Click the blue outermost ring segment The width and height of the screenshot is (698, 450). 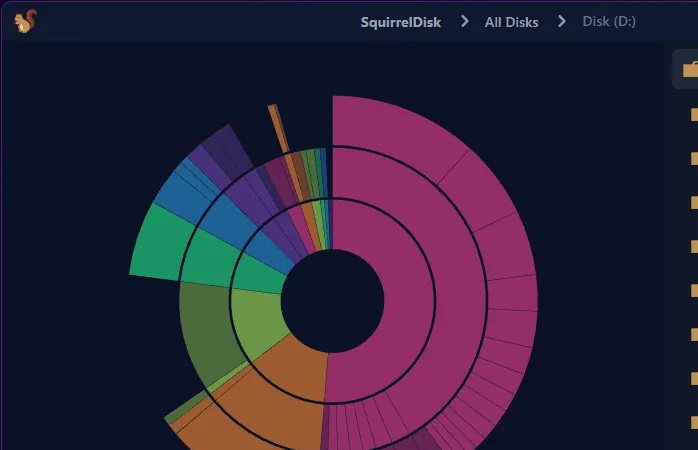coord(182,188)
